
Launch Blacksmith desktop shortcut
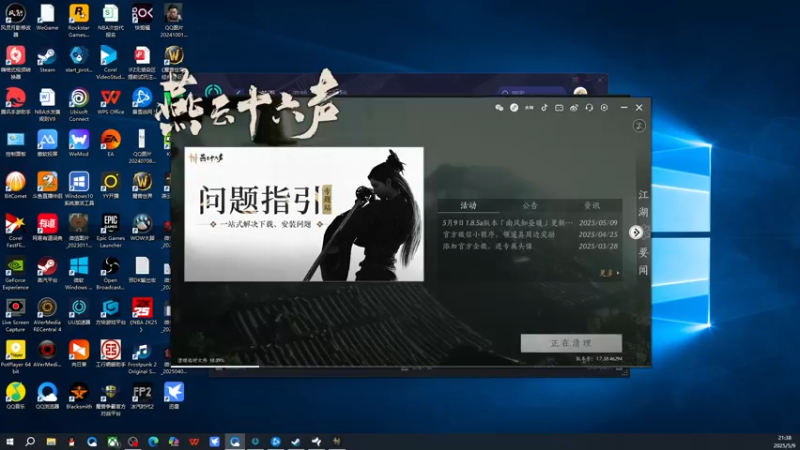79,396
